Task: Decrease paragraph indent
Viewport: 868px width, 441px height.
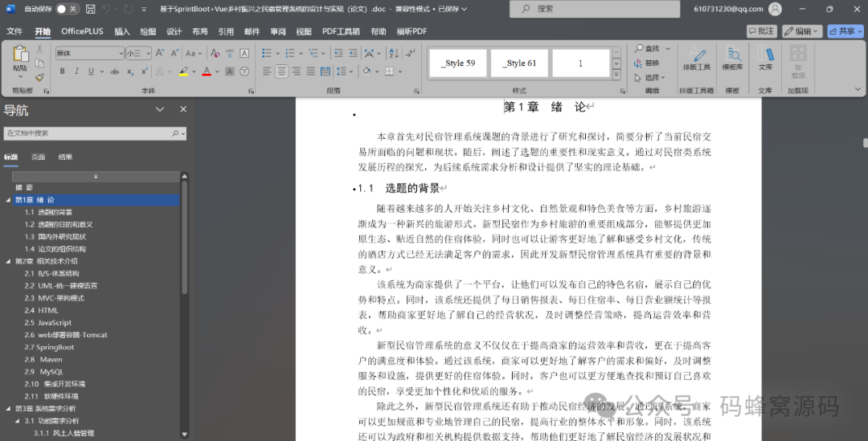Action: 338,53
